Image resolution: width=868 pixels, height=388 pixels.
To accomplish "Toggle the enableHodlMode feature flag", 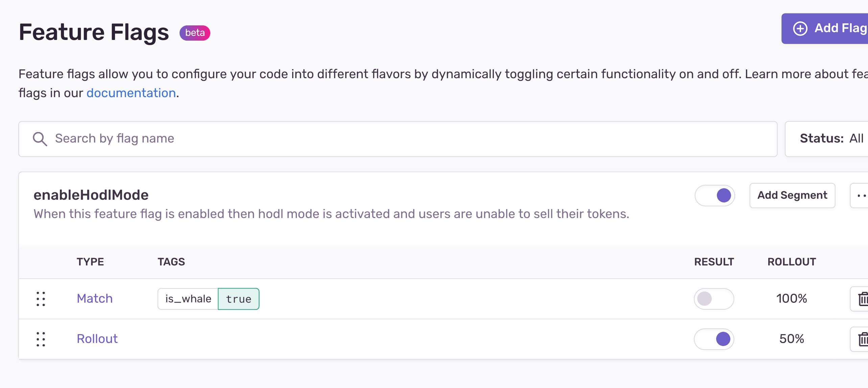I will (715, 195).
